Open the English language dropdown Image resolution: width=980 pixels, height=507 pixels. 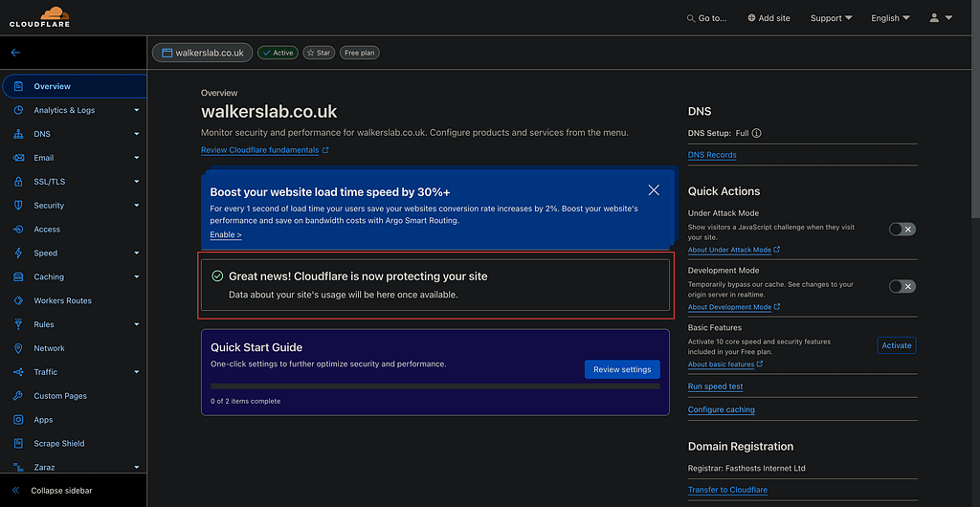pos(890,18)
